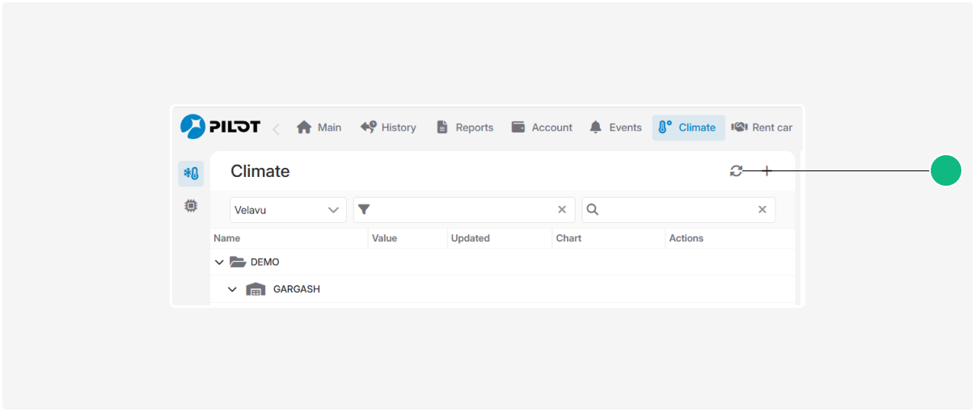The image size is (980, 412).
Task: Open the Events tab
Action: pos(615,128)
